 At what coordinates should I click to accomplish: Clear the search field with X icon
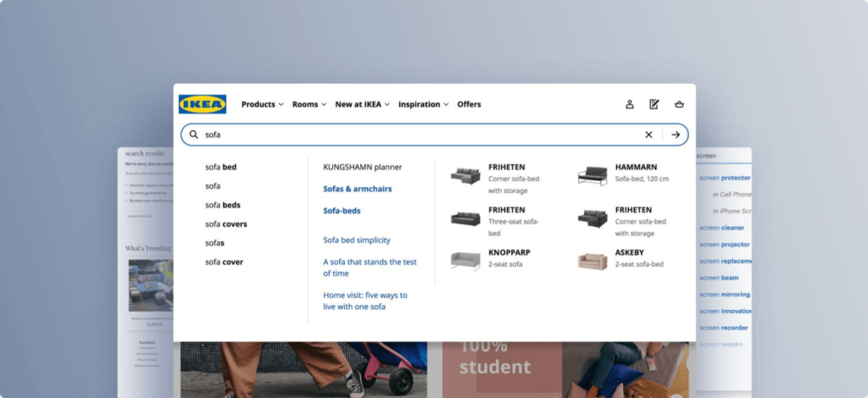point(648,135)
